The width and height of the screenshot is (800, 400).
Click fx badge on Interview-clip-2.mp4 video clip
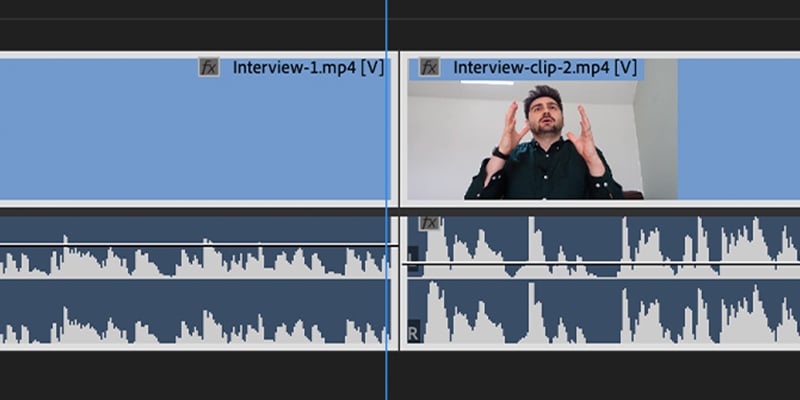[429, 67]
